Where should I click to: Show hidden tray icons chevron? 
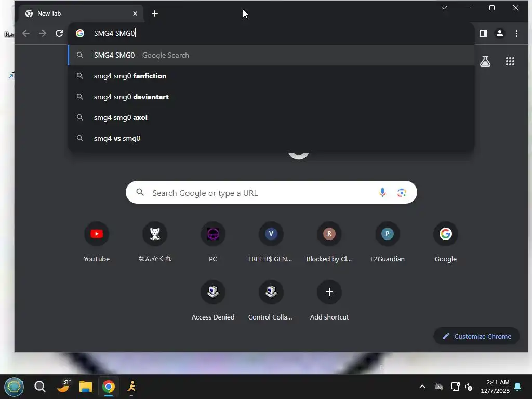click(422, 387)
